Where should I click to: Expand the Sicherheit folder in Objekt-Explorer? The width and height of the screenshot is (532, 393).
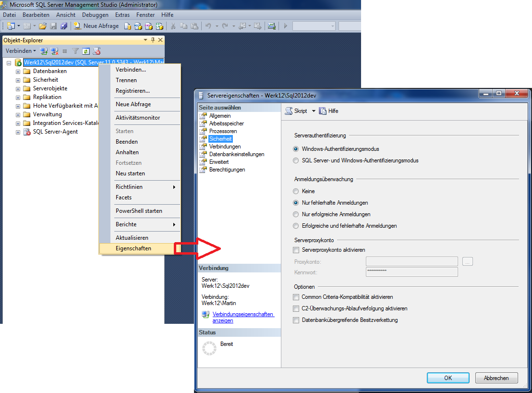coord(18,80)
